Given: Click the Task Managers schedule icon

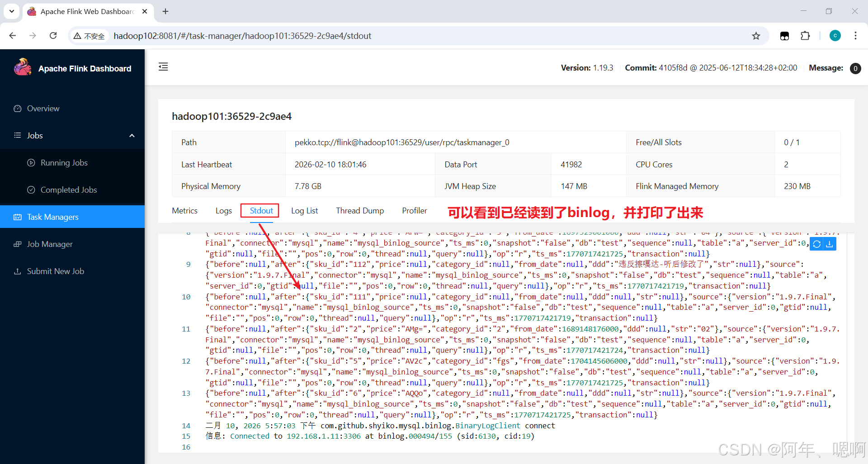Looking at the screenshot, I should click(x=18, y=217).
